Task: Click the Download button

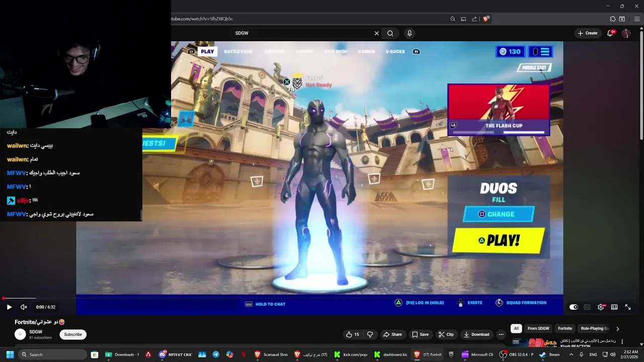Action: [x=476, y=334]
